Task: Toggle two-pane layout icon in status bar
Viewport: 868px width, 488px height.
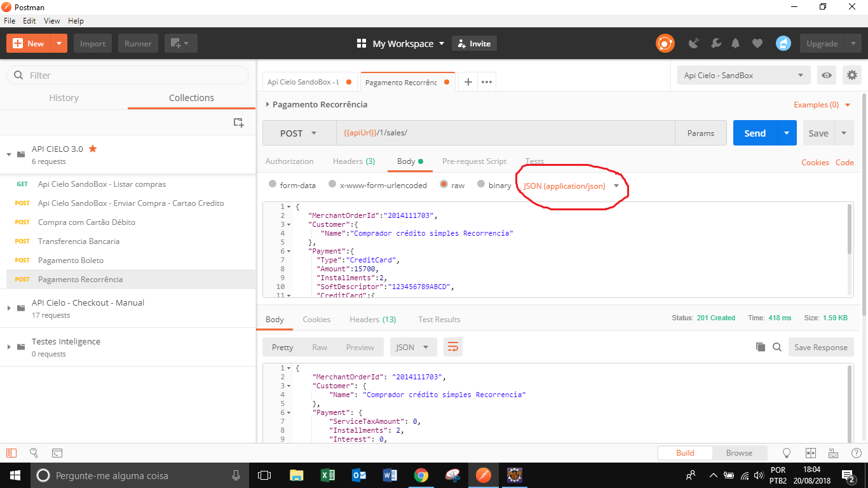Action: tap(810, 453)
